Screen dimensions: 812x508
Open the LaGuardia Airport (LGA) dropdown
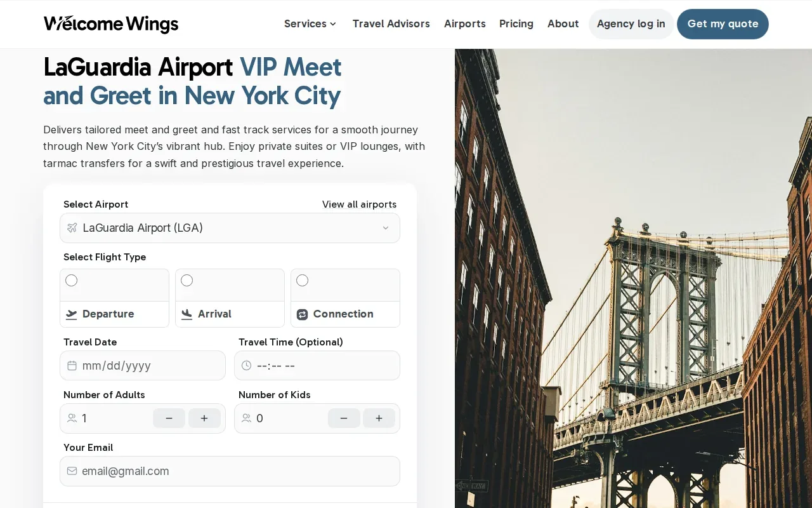230,228
